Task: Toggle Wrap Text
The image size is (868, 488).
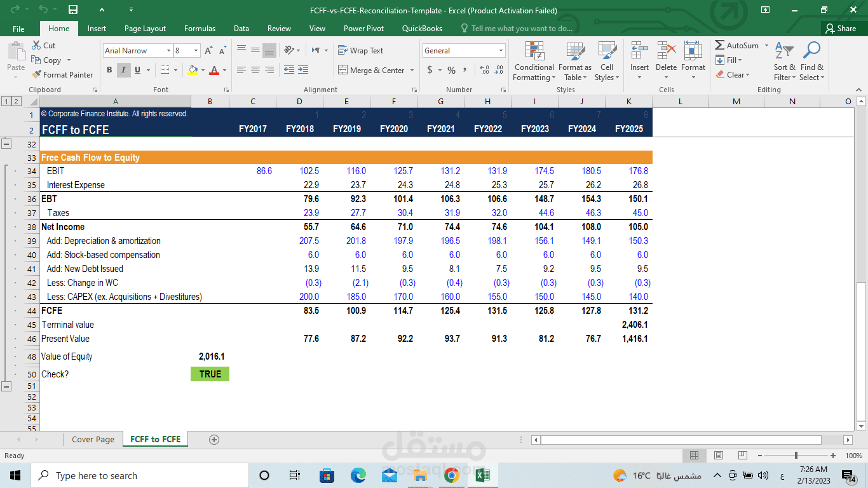Action: (x=360, y=51)
